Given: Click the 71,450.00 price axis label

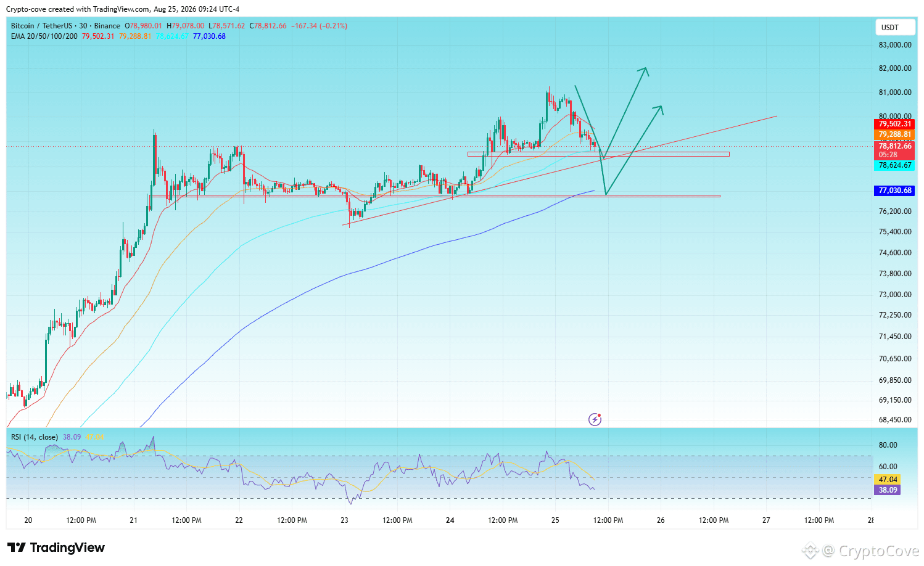Looking at the screenshot, I should click(895, 337).
